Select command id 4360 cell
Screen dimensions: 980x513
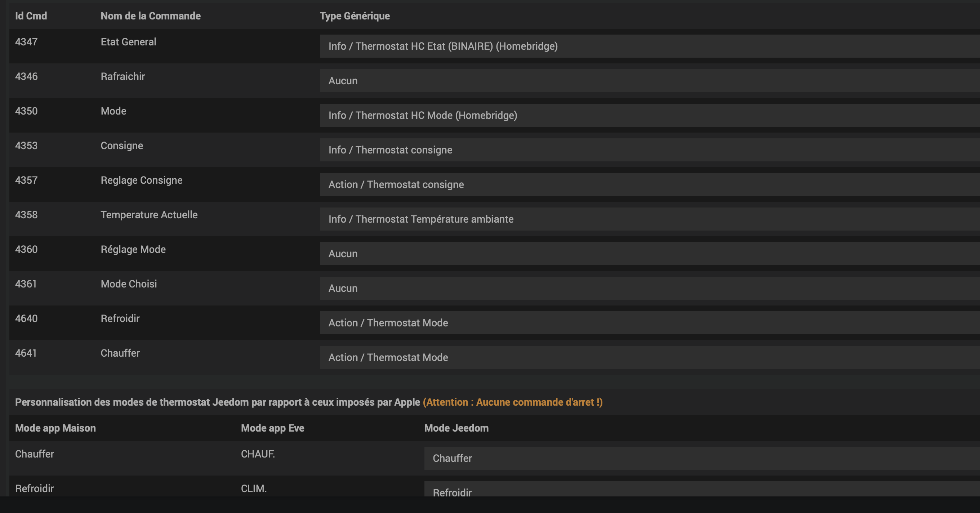(x=26, y=249)
